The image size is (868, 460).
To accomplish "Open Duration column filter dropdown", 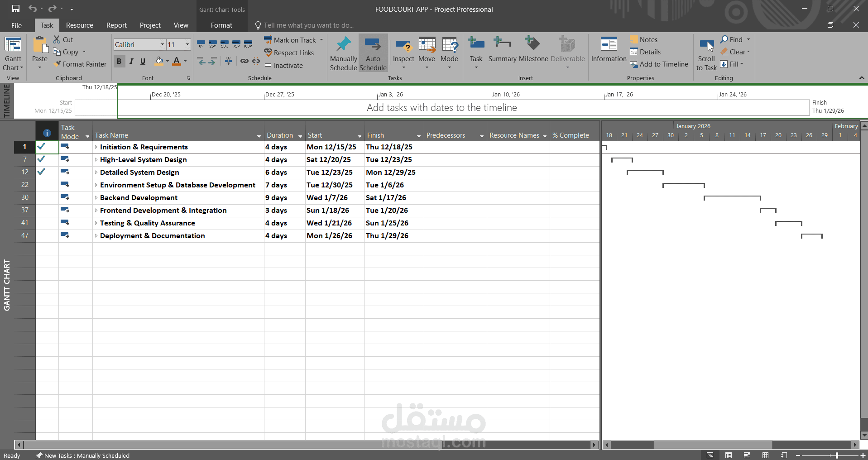I will 300,136.
